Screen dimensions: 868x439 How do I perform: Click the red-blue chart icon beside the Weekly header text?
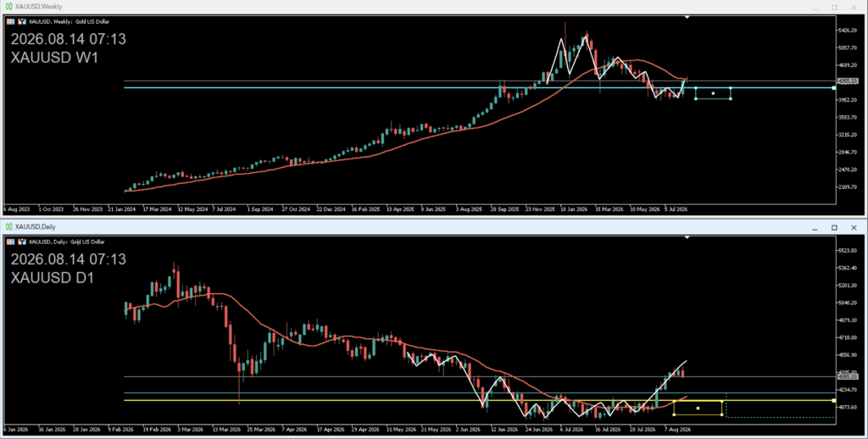tap(22, 21)
